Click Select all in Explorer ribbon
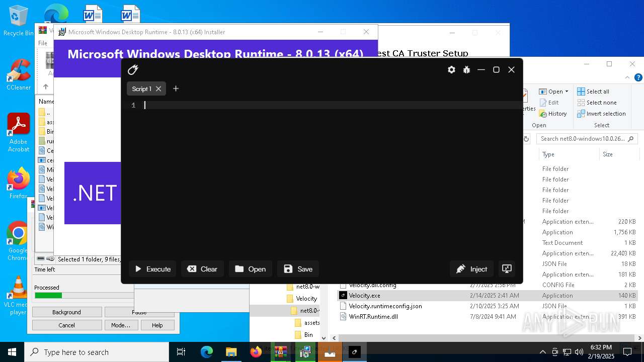The height and width of the screenshot is (362, 644). coord(593,92)
